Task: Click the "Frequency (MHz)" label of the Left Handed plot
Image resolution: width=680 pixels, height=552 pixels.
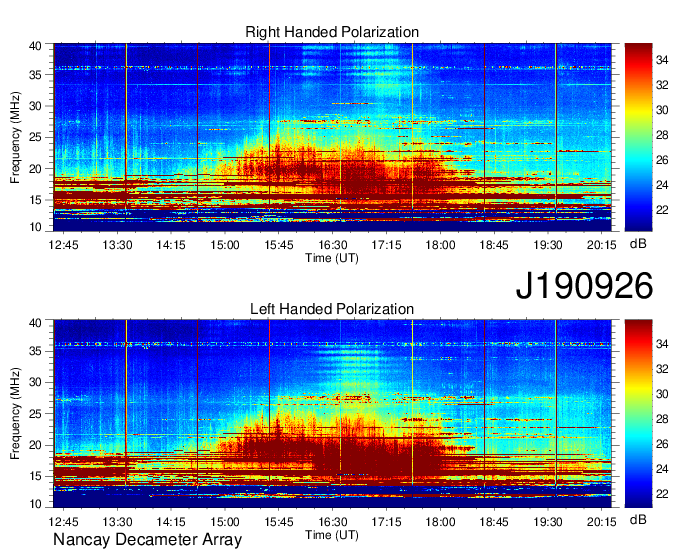Action: pos(15,414)
